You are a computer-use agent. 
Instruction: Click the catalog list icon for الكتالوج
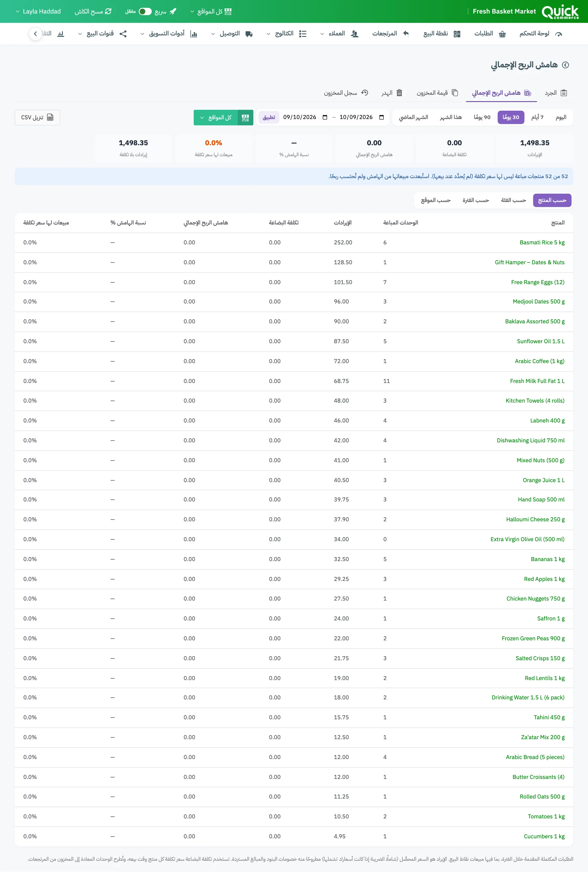pos(303,34)
